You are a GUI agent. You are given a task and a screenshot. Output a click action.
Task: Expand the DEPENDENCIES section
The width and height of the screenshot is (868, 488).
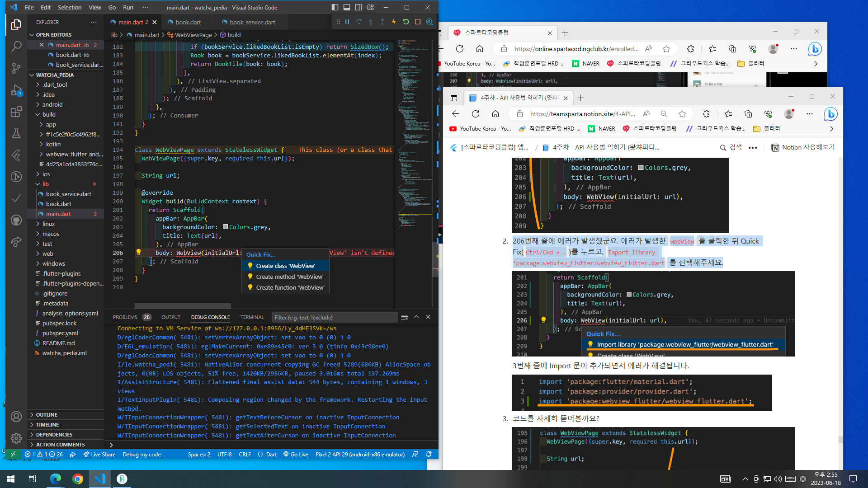[66, 435]
